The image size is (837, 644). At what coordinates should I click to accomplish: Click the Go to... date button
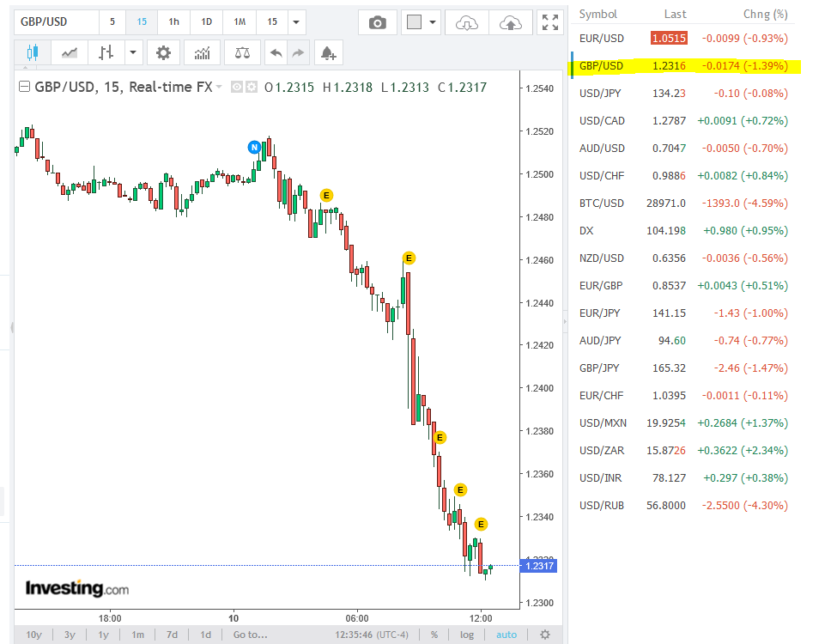251,635
